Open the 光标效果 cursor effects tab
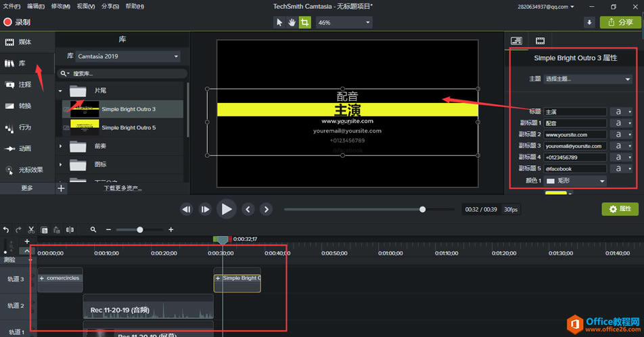 (x=27, y=170)
